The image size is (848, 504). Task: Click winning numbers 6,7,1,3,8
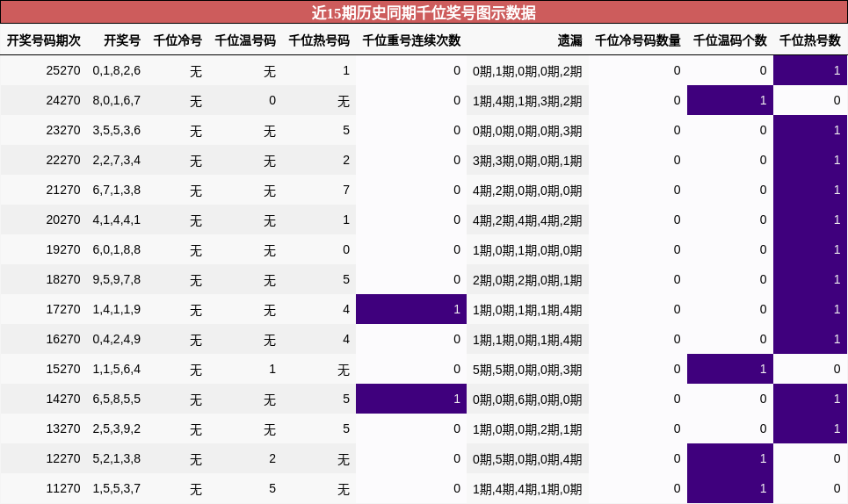pos(116,191)
